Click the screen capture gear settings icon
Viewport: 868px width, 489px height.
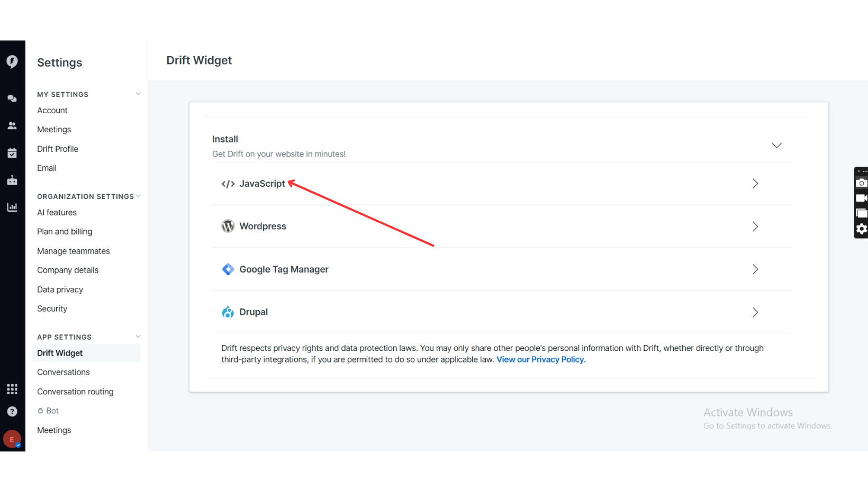(x=861, y=229)
